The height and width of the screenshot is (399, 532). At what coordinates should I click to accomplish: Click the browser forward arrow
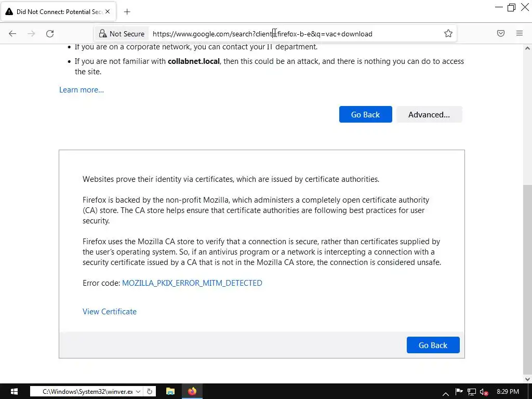(x=31, y=34)
